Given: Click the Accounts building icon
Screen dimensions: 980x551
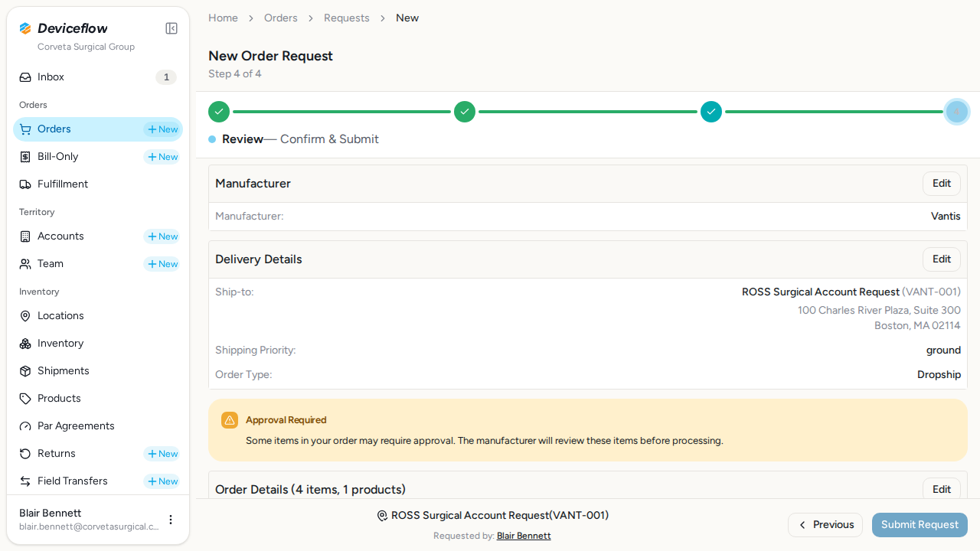Looking at the screenshot, I should [x=25, y=236].
